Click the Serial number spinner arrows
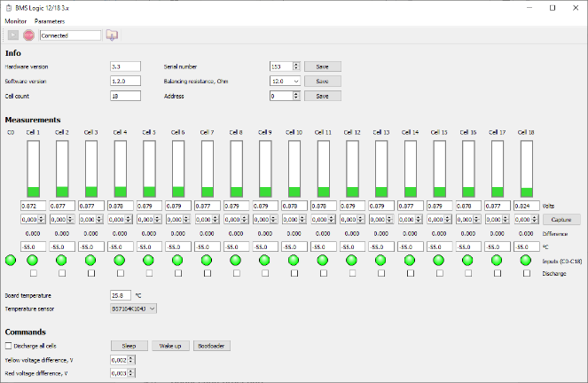This screenshot has height=383, width=588. 296,66
